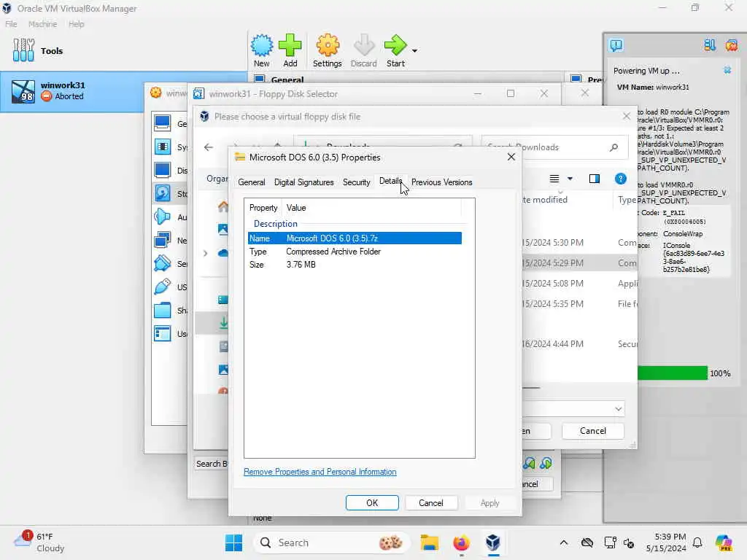The width and height of the screenshot is (747, 560).
Task: Click the 100% green progress bar
Action: coord(672,373)
